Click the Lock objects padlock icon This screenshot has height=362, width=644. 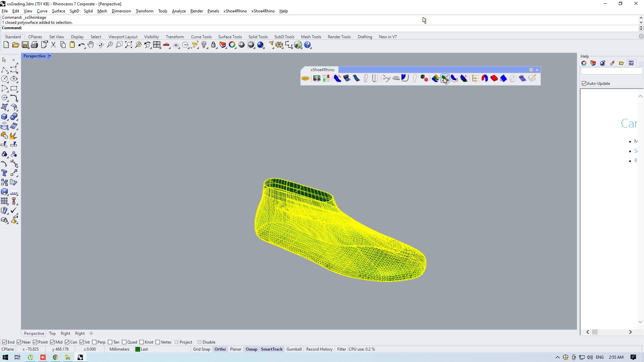click(x=213, y=45)
